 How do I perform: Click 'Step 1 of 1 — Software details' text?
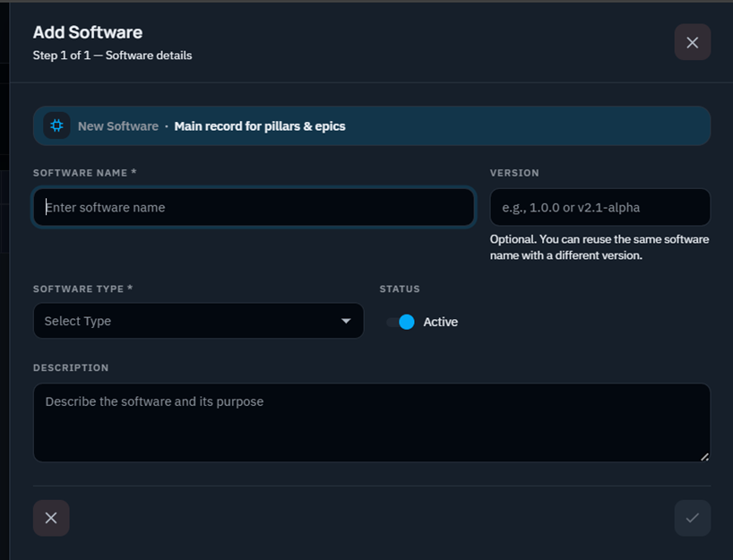click(112, 56)
